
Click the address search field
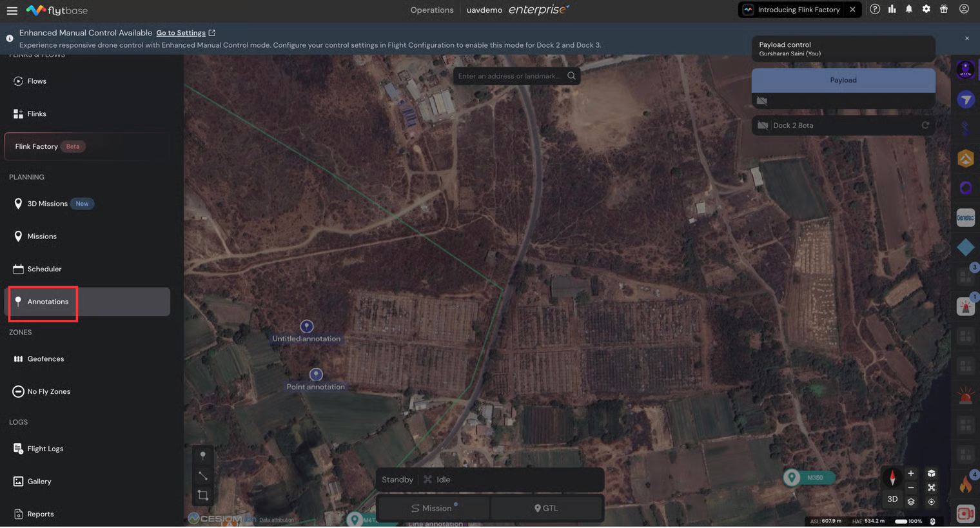pos(509,76)
